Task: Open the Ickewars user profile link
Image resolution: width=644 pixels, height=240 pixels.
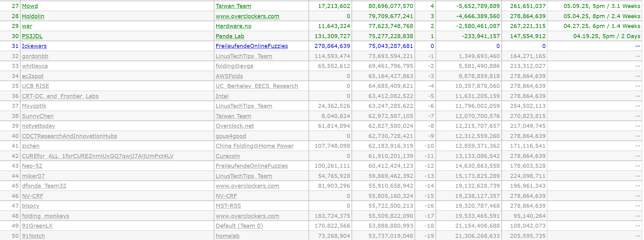Action: pyautogui.click(x=34, y=46)
